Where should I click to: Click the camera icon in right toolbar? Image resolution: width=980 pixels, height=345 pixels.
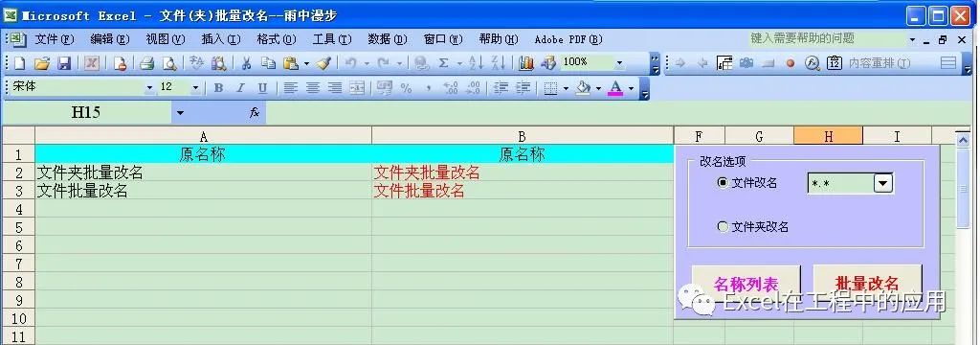(x=746, y=63)
